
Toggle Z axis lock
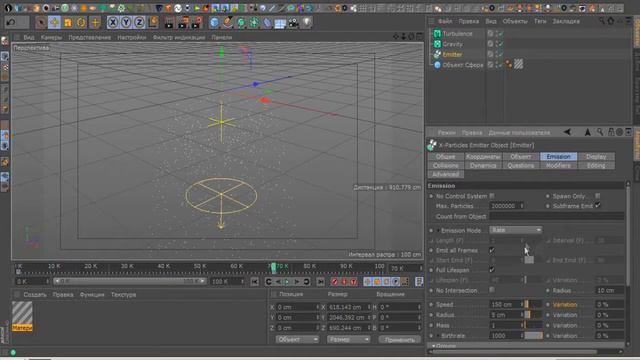pos(139,22)
